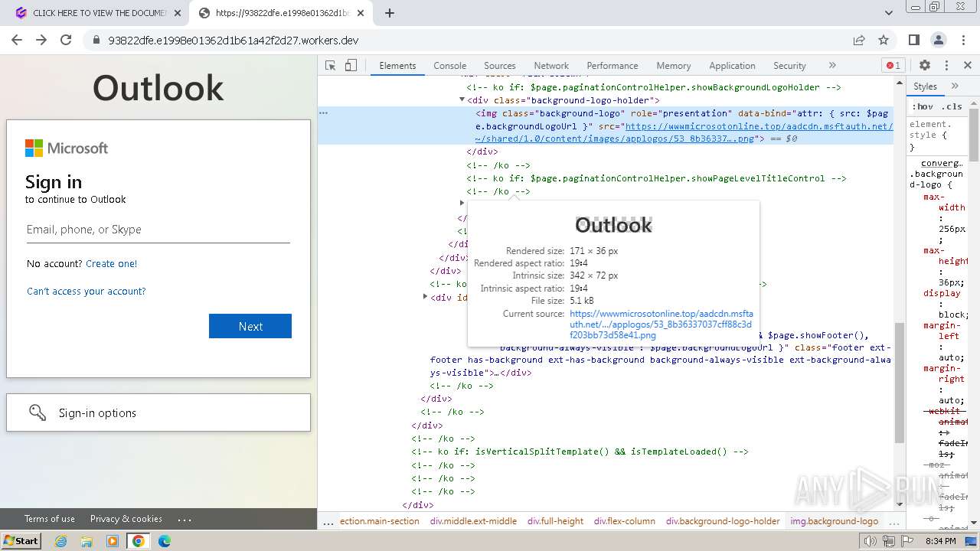The width and height of the screenshot is (980, 551).
Task: Click the Email, phone, or Skype field
Action: click(158, 230)
